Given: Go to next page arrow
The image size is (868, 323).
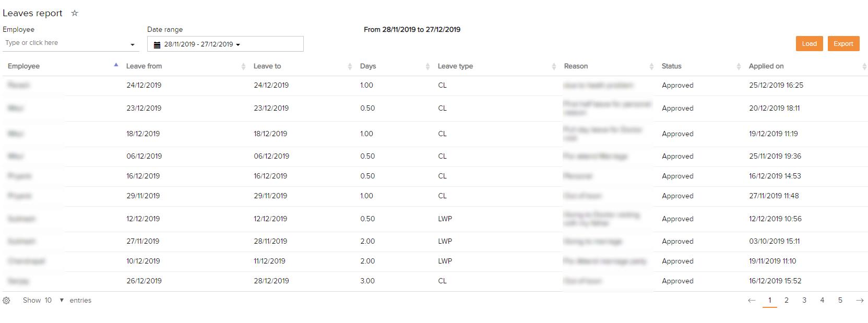Looking at the screenshot, I should point(860,301).
